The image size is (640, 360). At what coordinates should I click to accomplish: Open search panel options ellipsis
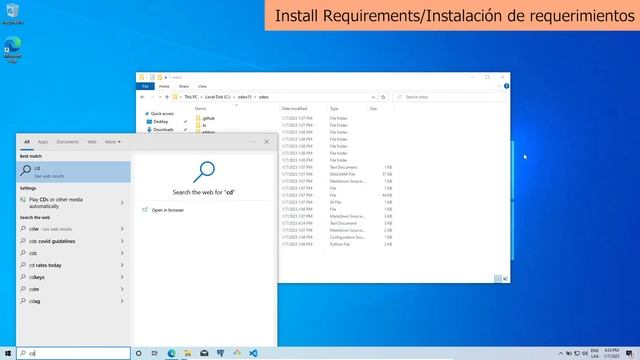coord(252,142)
